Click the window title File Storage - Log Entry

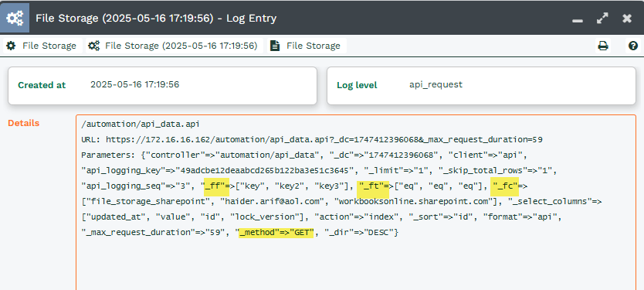click(x=156, y=19)
